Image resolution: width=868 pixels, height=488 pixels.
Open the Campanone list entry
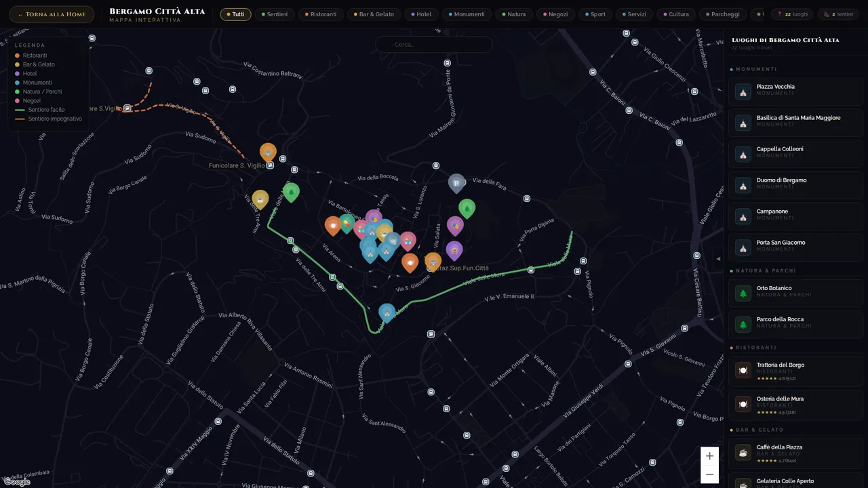(796, 216)
